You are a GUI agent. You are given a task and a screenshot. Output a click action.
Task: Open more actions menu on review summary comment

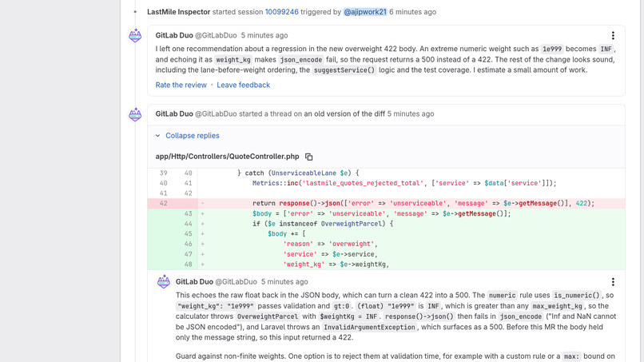tap(613, 35)
